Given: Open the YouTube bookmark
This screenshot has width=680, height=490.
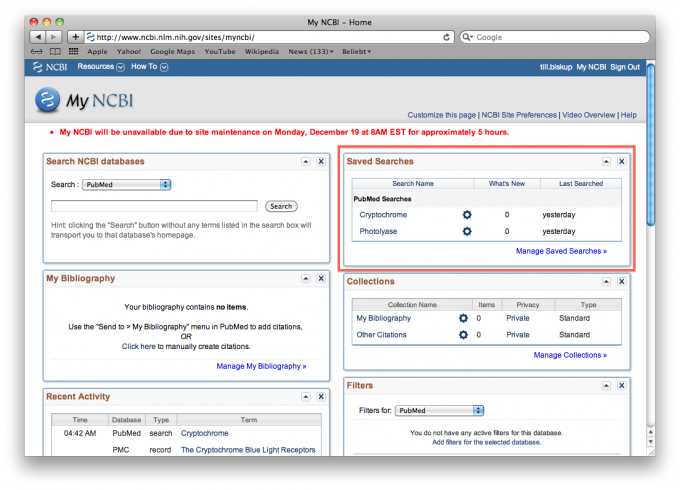Looking at the screenshot, I should click(220, 52).
